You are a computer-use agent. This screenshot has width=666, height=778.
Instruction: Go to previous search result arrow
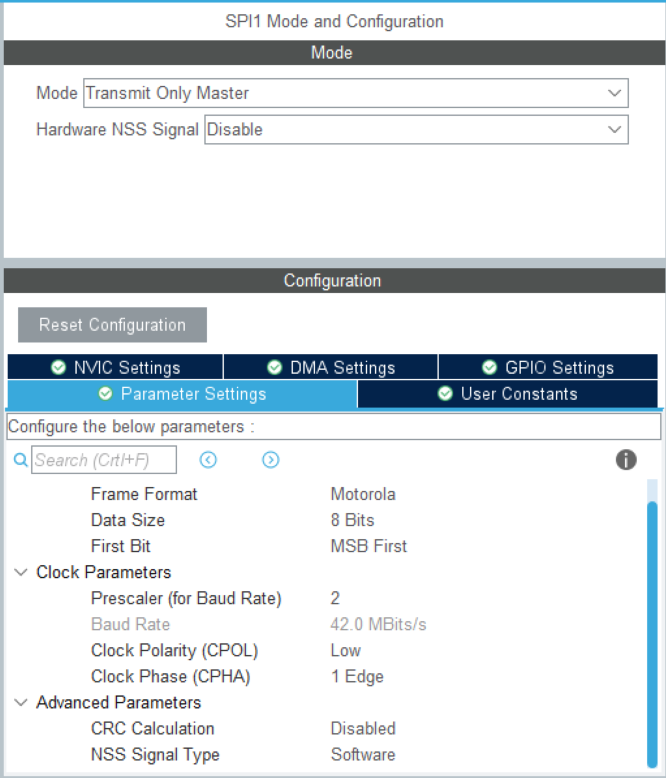[x=208, y=460]
